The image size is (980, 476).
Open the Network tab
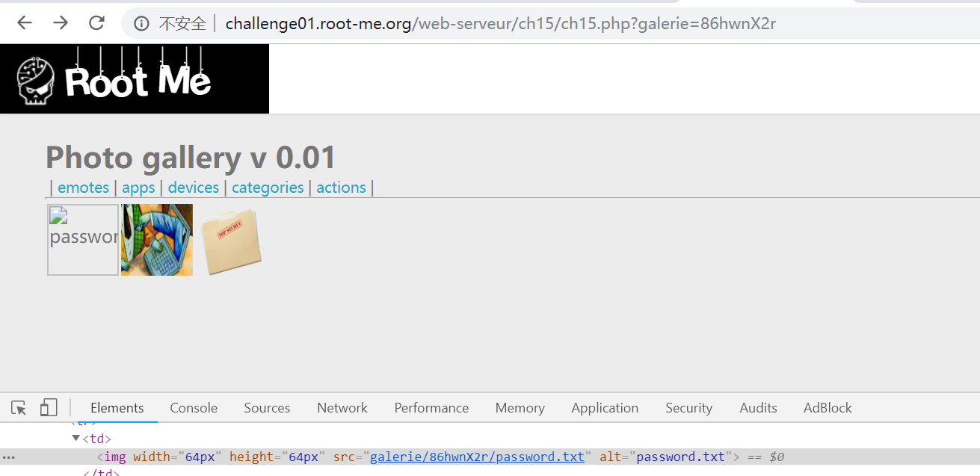[342, 408]
